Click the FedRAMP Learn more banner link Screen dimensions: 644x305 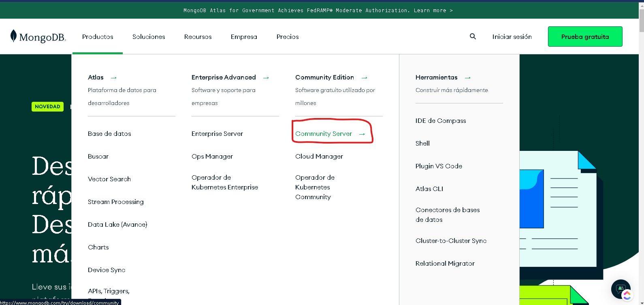pos(433,11)
